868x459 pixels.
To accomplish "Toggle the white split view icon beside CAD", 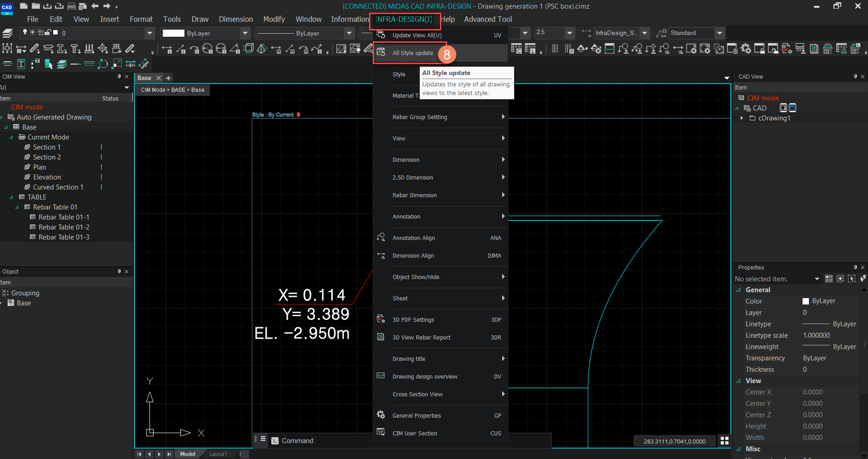I will 783,108.
